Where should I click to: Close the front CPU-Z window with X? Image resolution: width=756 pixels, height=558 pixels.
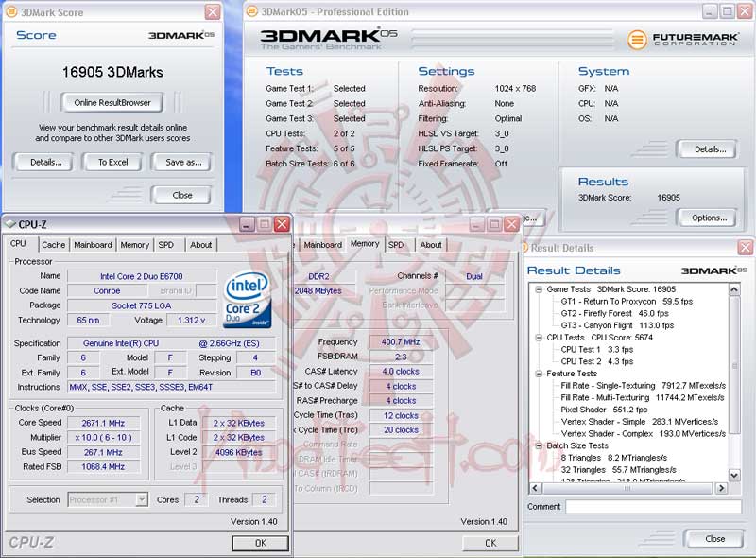pyautogui.click(x=282, y=224)
